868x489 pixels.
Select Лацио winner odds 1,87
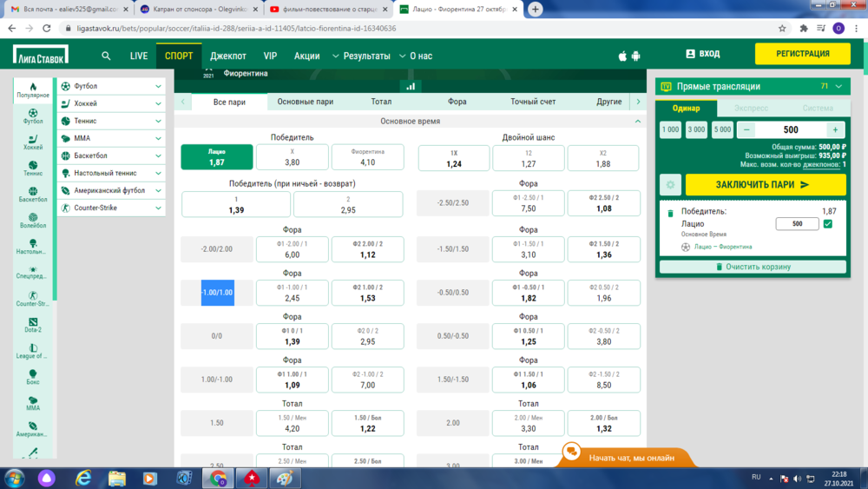click(217, 157)
